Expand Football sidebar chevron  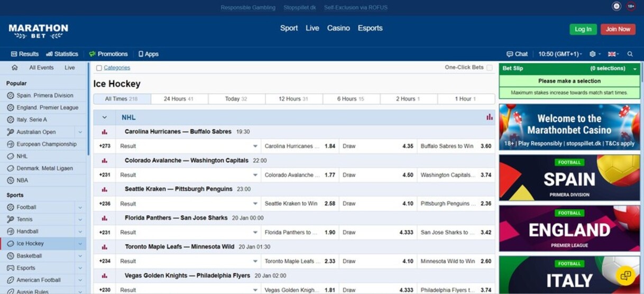point(80,208)
